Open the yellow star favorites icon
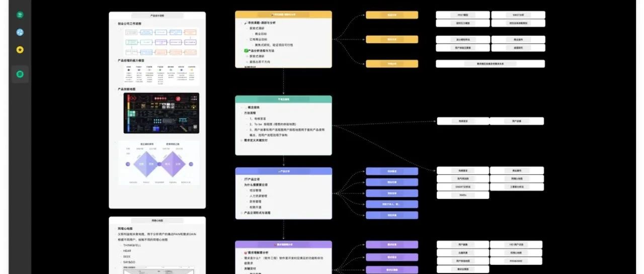This screenshot has height=274, width=644. point(20,49)
